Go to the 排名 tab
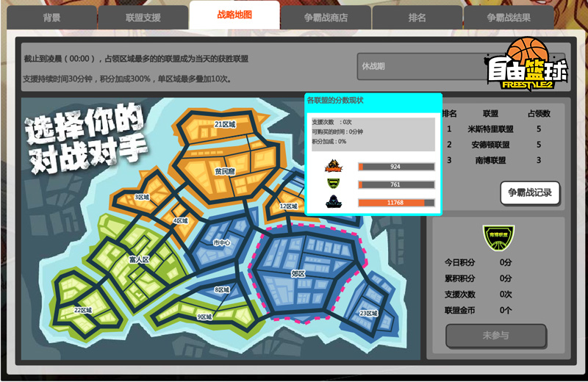The width and height of the screenshot is (588, 382). point(417,18)
